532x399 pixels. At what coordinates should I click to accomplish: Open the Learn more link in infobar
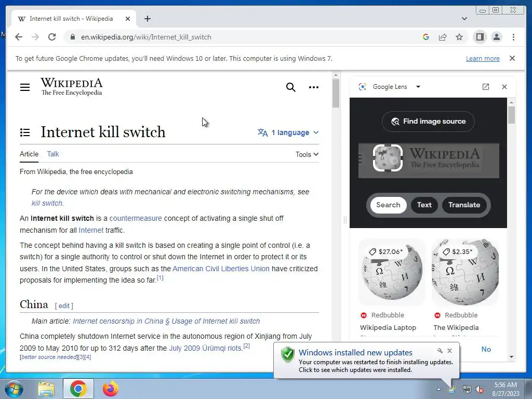[x=483, y=58]
